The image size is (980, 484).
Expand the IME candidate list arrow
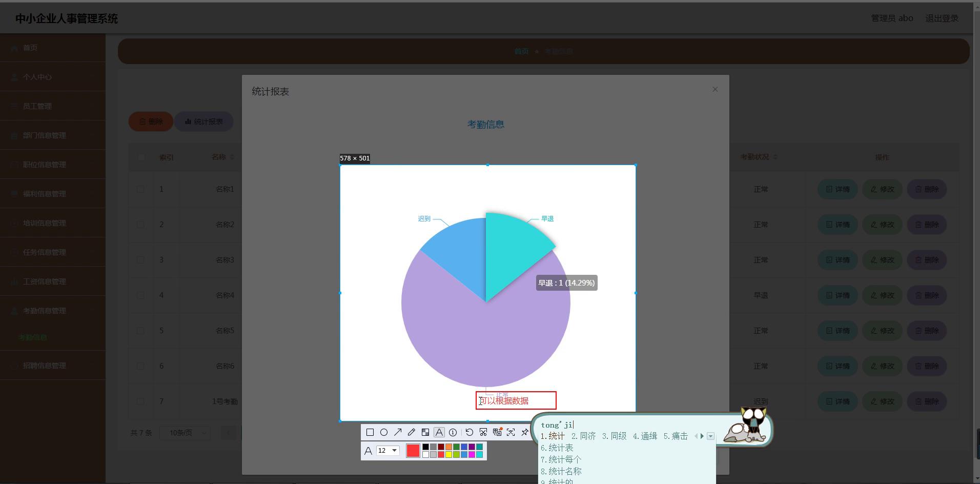[x=710, y=436]
